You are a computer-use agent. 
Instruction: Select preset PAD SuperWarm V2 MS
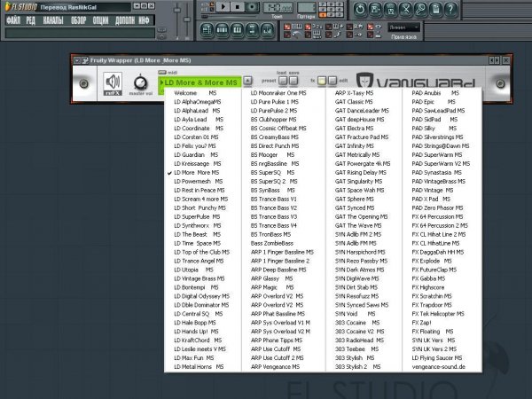point(442,164)
